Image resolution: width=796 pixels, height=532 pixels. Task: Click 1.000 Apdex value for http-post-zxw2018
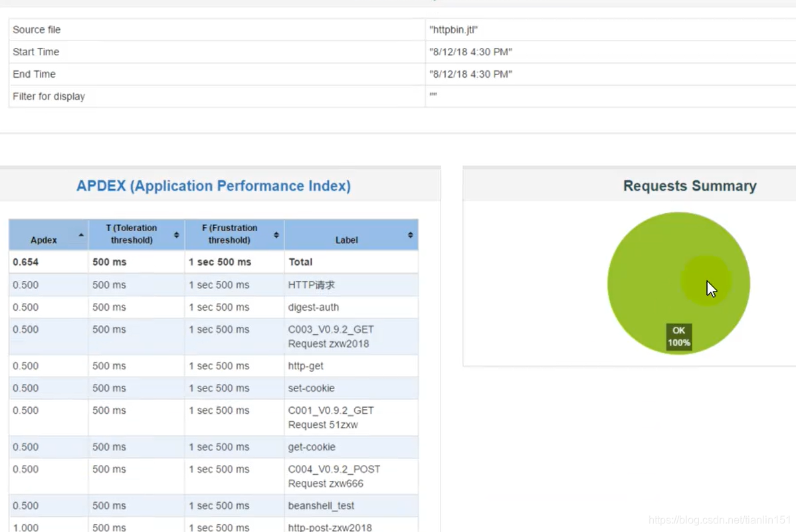[25, 527]
